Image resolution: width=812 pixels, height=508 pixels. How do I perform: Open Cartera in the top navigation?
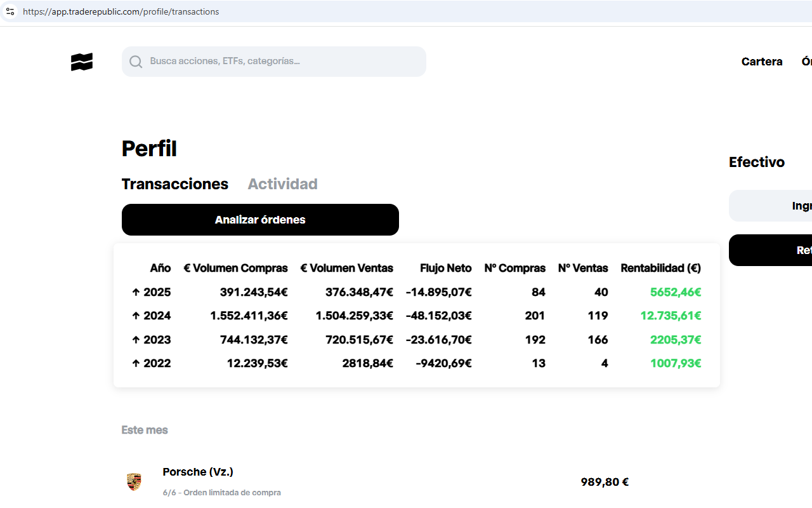(761, 62)
